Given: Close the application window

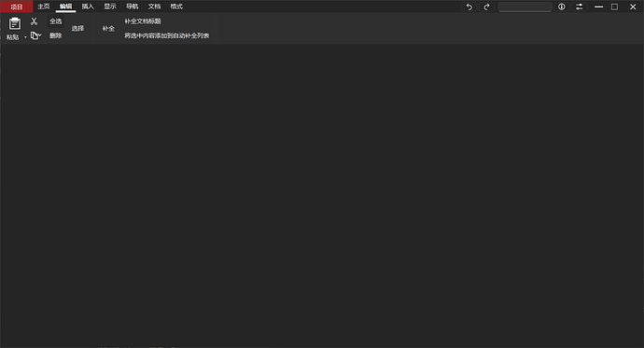Looking at the screenshot, I should pos(633,7).
